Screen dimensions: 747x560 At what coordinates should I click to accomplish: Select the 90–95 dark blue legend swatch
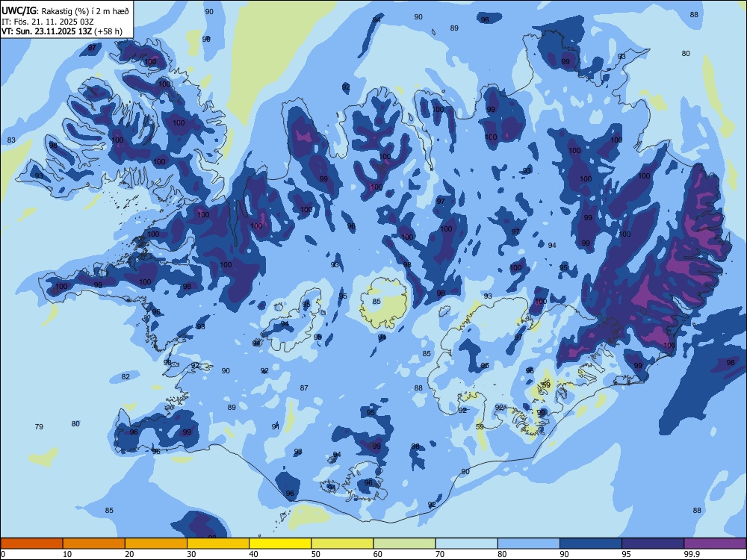[591, 544]
